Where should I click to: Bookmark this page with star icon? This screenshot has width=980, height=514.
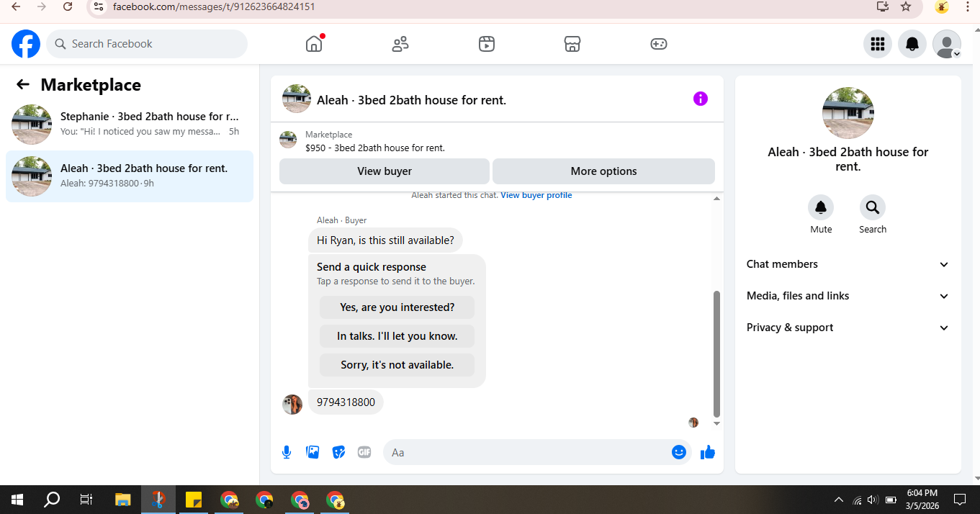tap(906, 6)
